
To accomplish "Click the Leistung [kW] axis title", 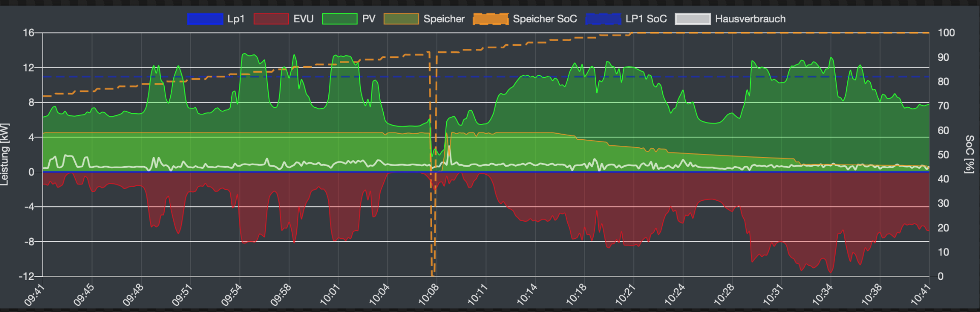I will [5, 154].
